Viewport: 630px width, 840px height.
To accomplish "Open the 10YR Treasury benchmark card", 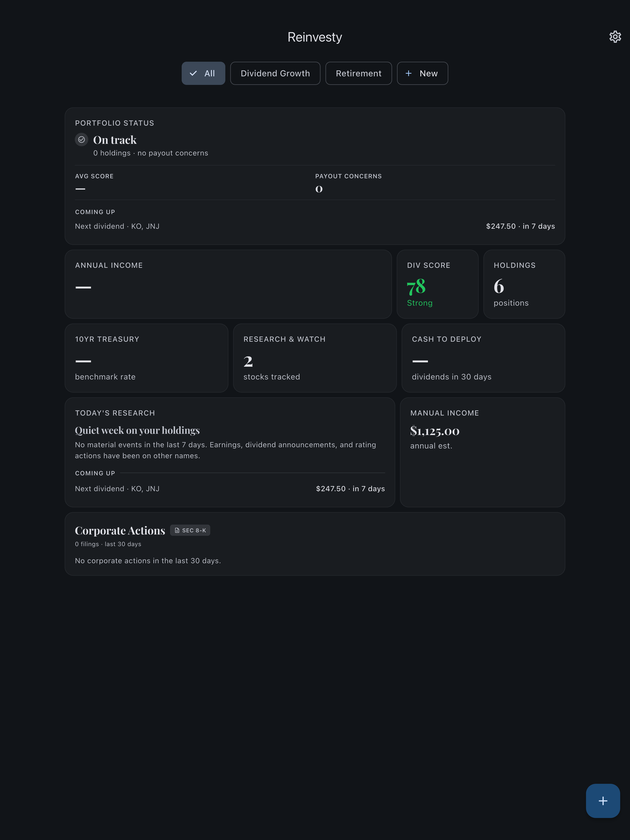I will 146,358.
